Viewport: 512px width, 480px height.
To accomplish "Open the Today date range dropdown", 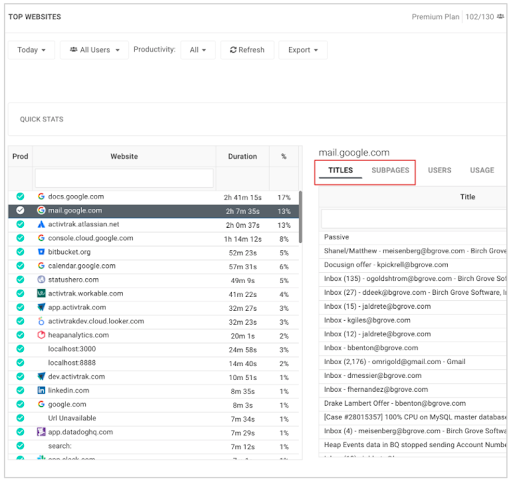I will pyautogui.click(x=31, y=50).
